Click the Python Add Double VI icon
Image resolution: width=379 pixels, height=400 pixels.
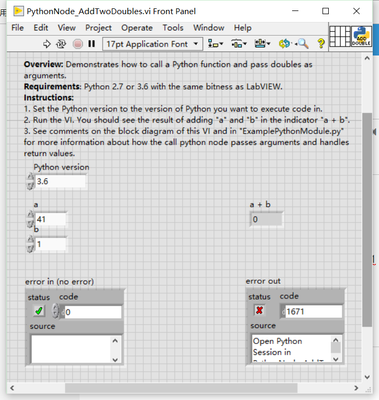click(x=362, y=36)
